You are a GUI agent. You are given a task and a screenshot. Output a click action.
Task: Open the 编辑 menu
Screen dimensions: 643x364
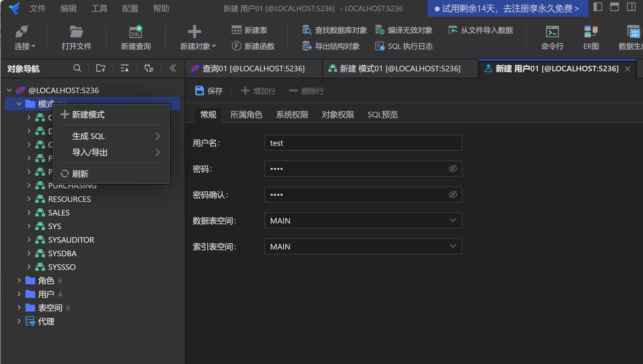(69, 8)
